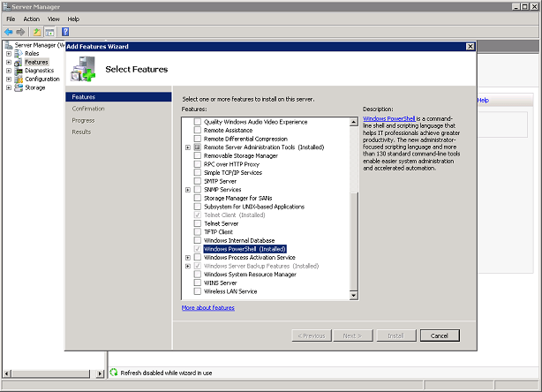Screen dimensions: 542x392
Task: Enable the Telnet Server checkbox
Action: tap(198, 224)
